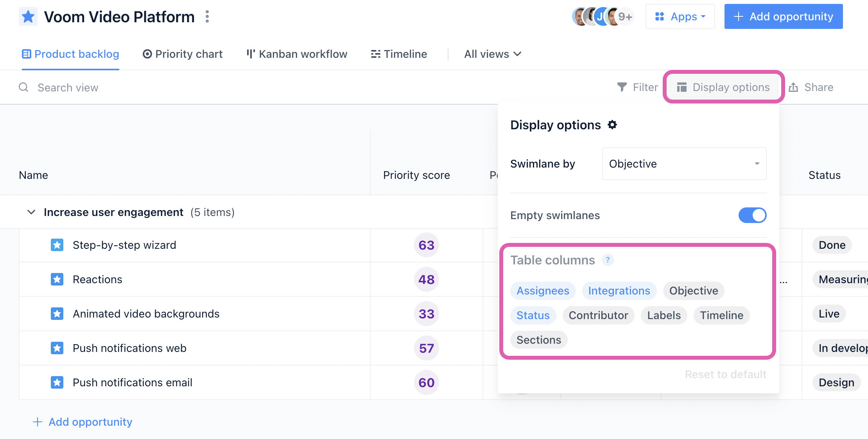This screenshot has height=439, width=868.
Task: Open the three-dot project menu
Action: point(207,17)
